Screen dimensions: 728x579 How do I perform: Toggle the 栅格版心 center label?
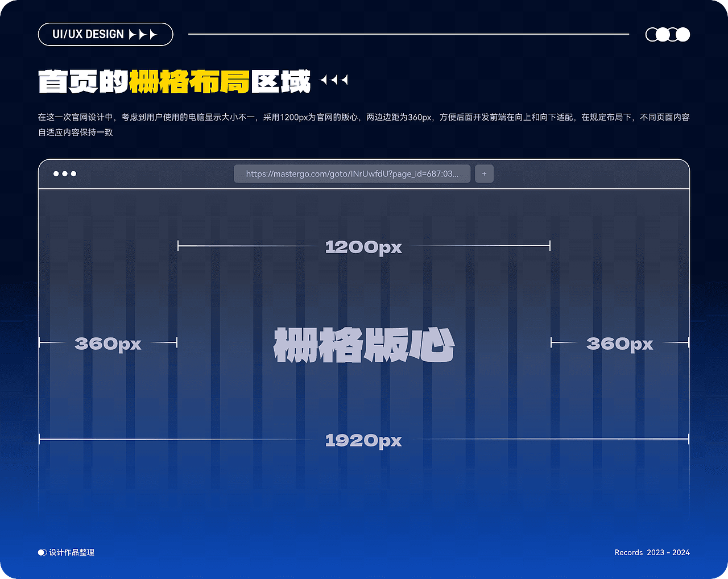(364, 344)
